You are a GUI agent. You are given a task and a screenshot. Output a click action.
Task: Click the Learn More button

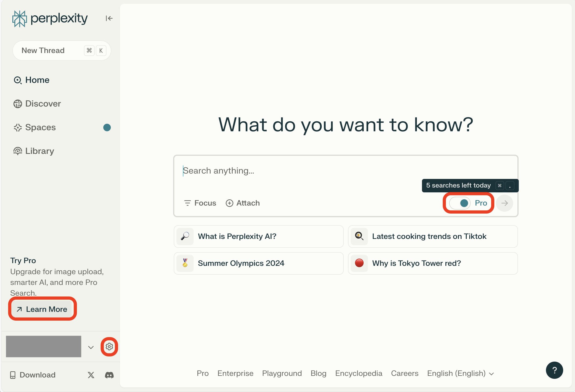42,309
